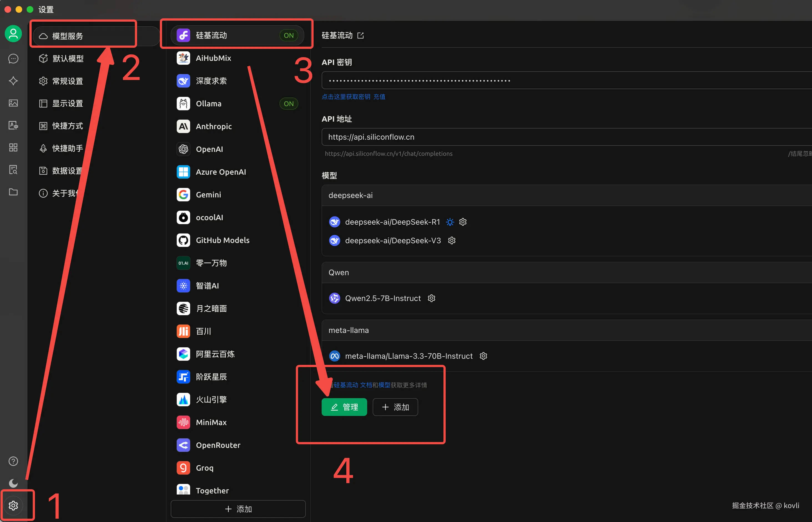
Task: Open the image painting sidebar icon
Action: (13, 103)
